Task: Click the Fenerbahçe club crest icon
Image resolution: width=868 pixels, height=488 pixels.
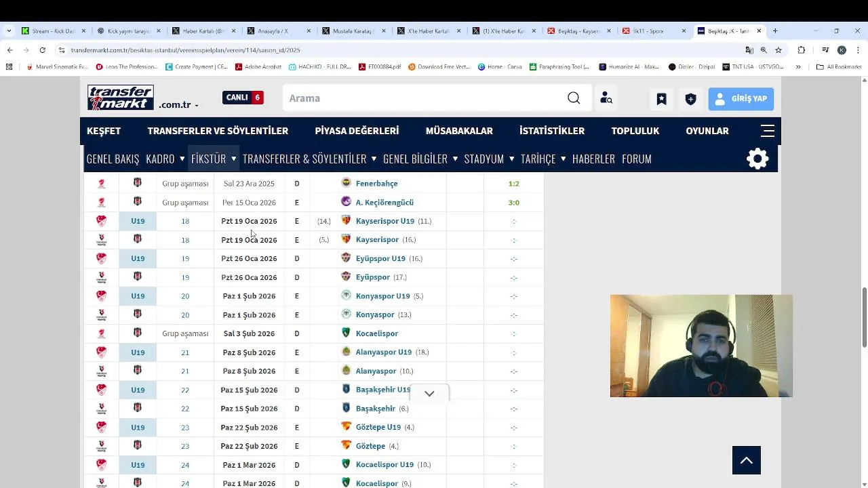Action: 346,183
